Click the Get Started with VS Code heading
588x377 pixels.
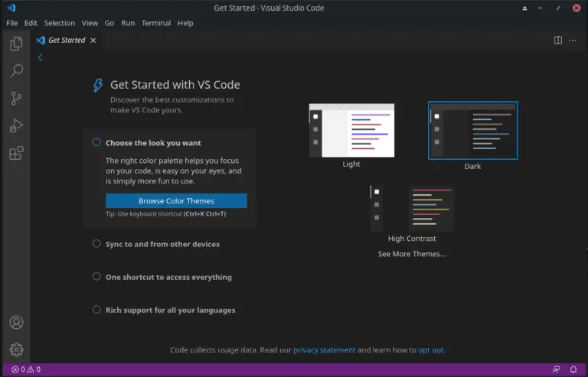(x=175, y=85)
